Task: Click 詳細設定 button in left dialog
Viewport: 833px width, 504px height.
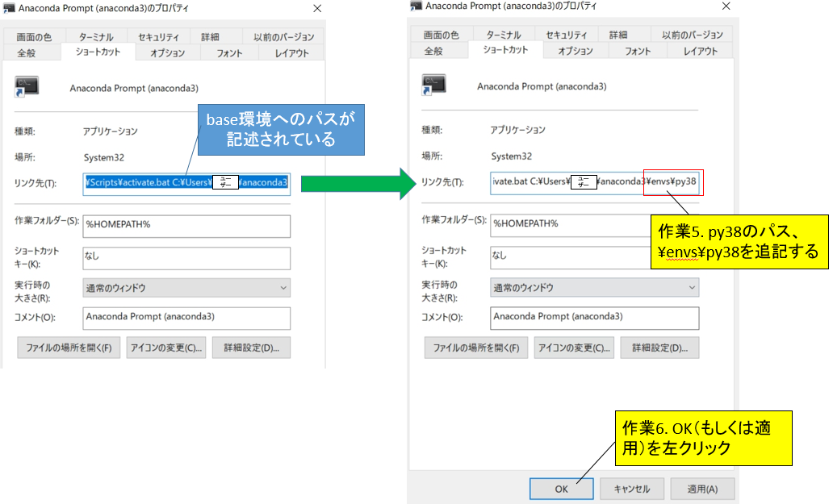Action: tap(251, 348)
